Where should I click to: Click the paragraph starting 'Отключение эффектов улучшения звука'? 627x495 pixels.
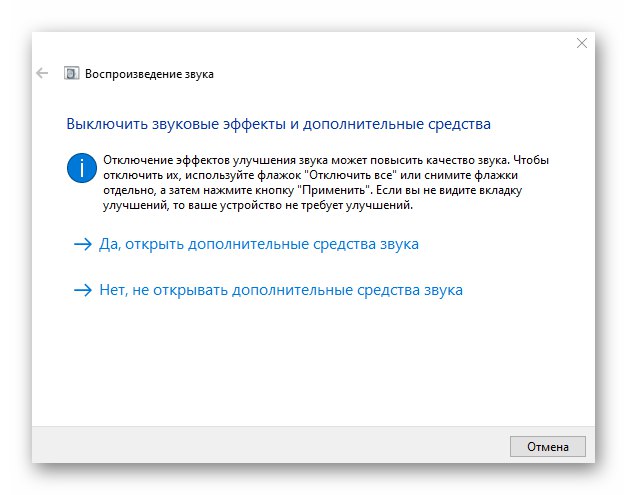click(326, 183)
